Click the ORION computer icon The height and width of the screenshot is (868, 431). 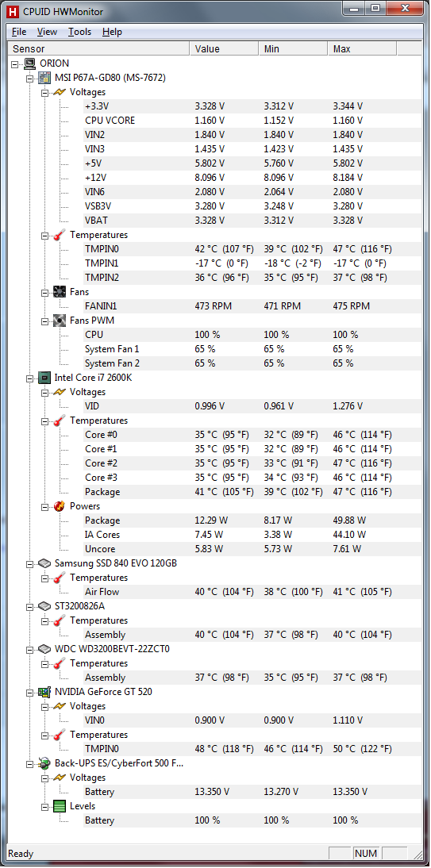(x=30, y=63)
